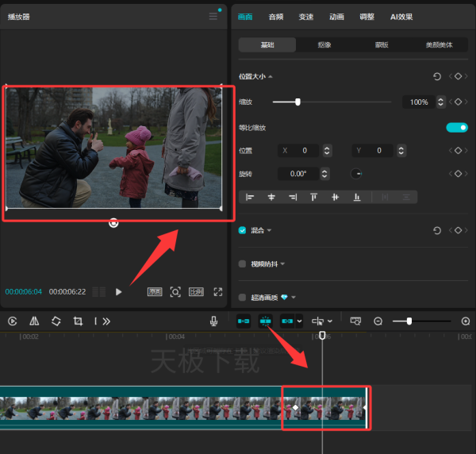
Task: Toggle auto snap button in timeline toolbar
Action: pos(265,321)
